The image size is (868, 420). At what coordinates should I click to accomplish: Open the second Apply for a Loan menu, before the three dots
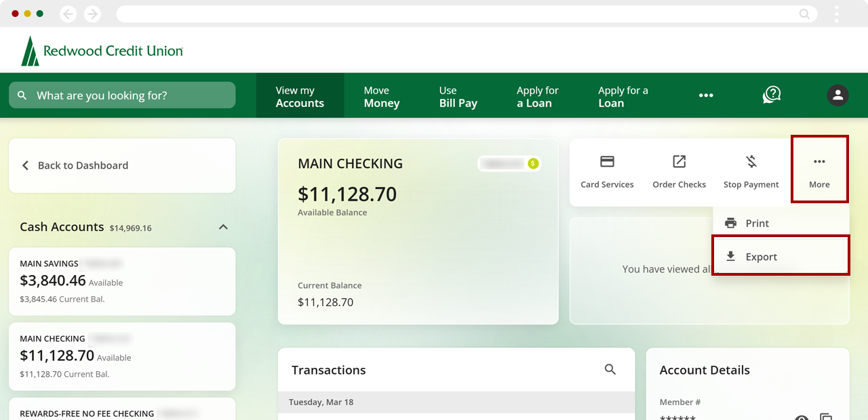point(623,96)
